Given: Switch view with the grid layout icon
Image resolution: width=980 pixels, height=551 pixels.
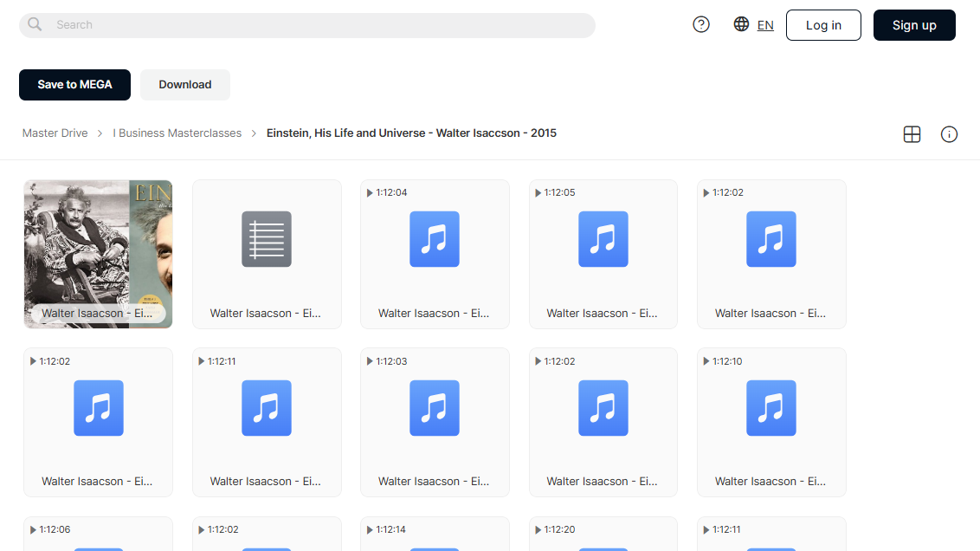Looking at the screenshot, I should [x=912, y=133].
